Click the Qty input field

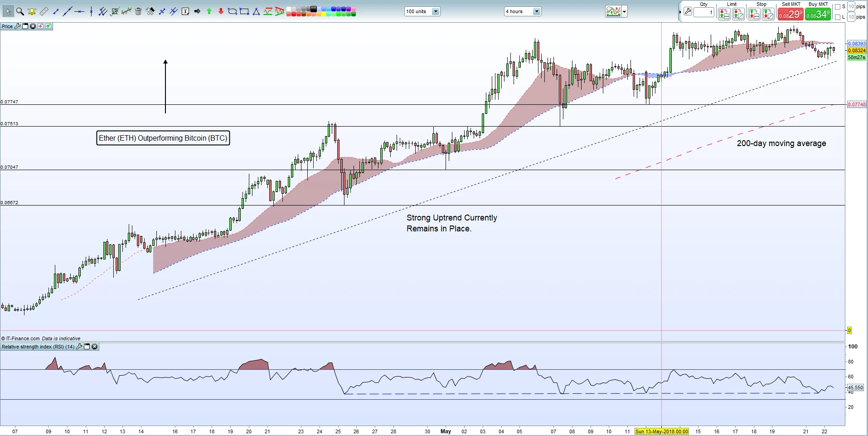[704, 12]
